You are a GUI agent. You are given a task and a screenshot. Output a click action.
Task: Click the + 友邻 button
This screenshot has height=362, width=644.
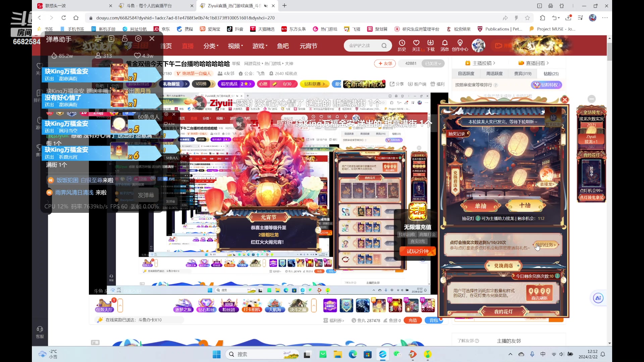(x=385, y=63)
